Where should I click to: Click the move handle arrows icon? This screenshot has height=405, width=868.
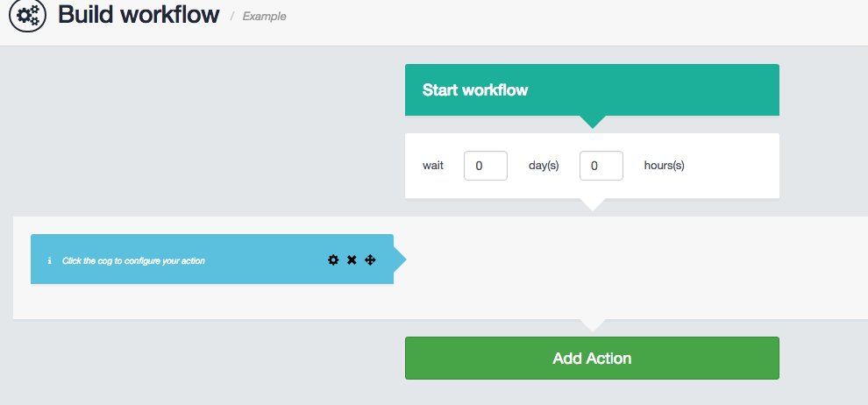click(x=370, y=259)
